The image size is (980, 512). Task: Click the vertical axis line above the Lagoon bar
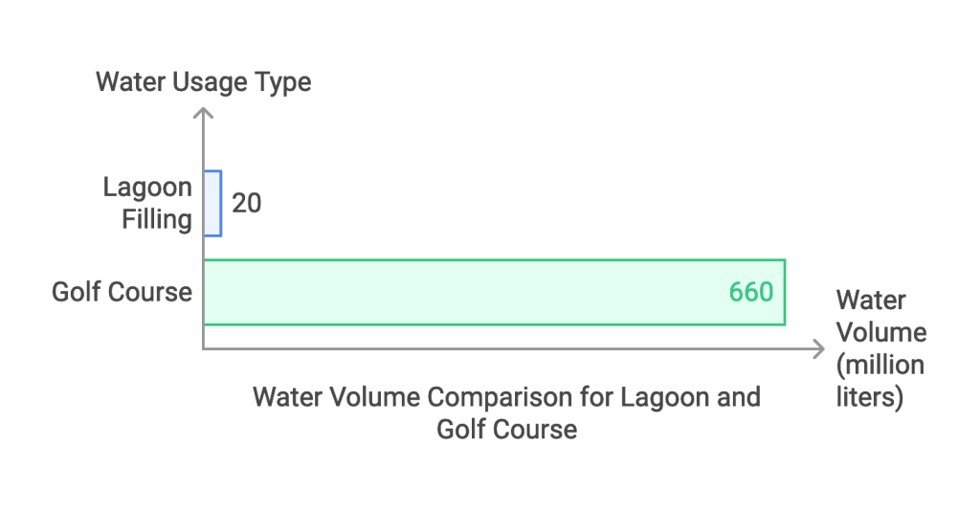pos(203,145)
